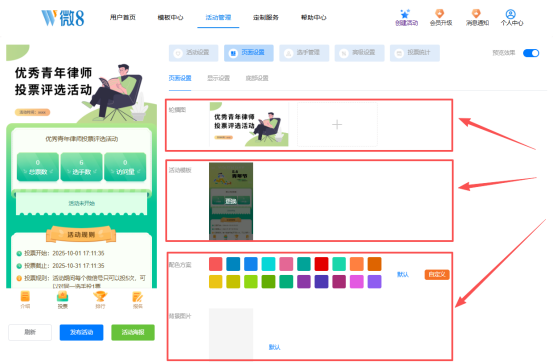Switch to 页面设置 step button
This screenshot has height=362, width=554.
(249, 53)
